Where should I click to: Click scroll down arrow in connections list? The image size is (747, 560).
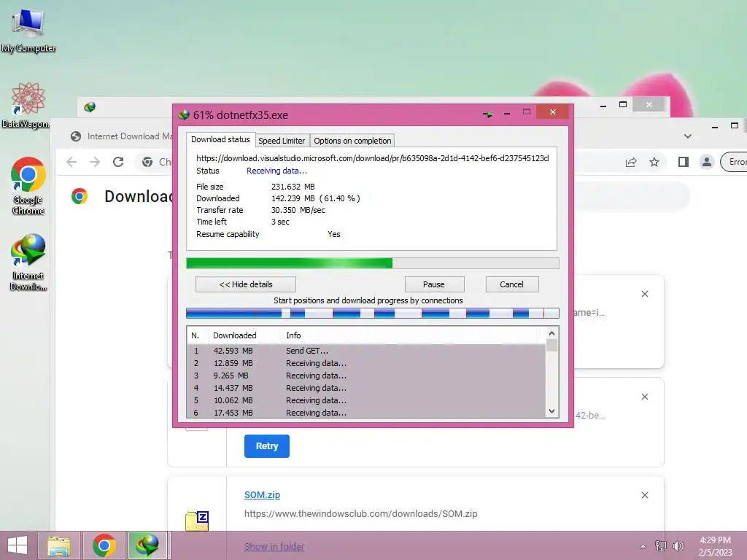pos(551,411)
